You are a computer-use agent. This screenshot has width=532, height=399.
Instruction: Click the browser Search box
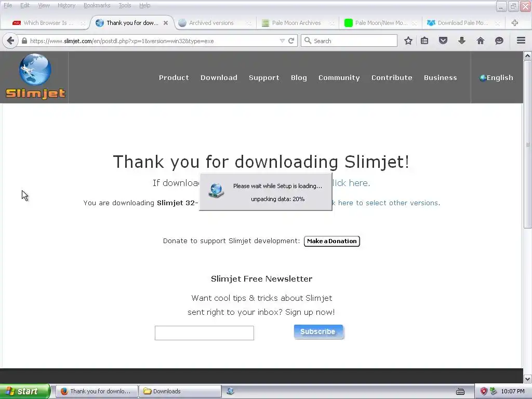[x=349, y=41]
